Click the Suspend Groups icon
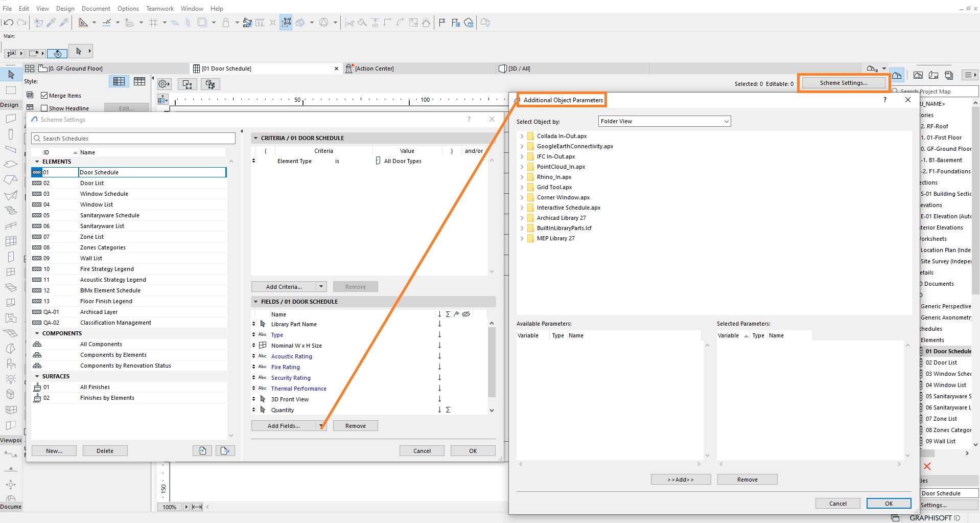 click(x=286, y=22)
